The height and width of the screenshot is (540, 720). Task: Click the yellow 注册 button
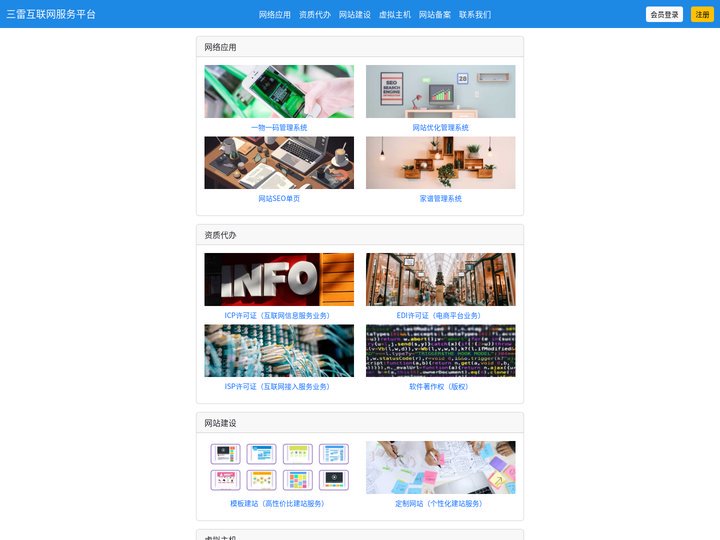point(702,14)
